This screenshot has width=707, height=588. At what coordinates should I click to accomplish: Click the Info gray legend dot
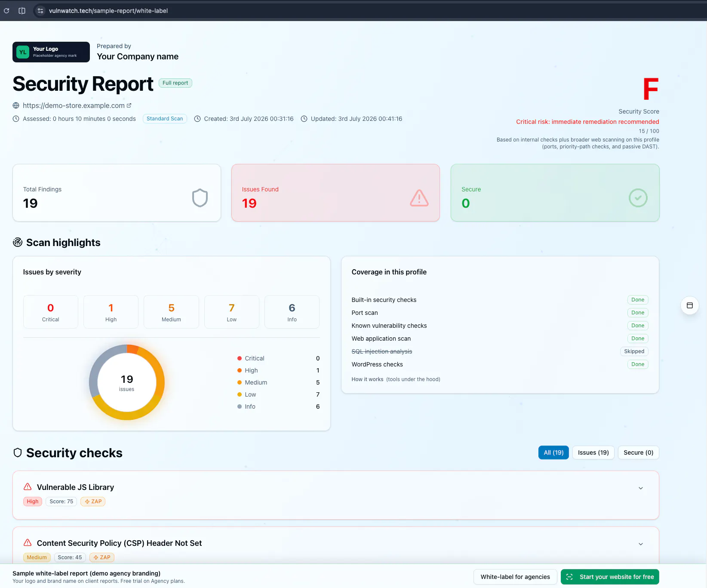click(240, 406)
